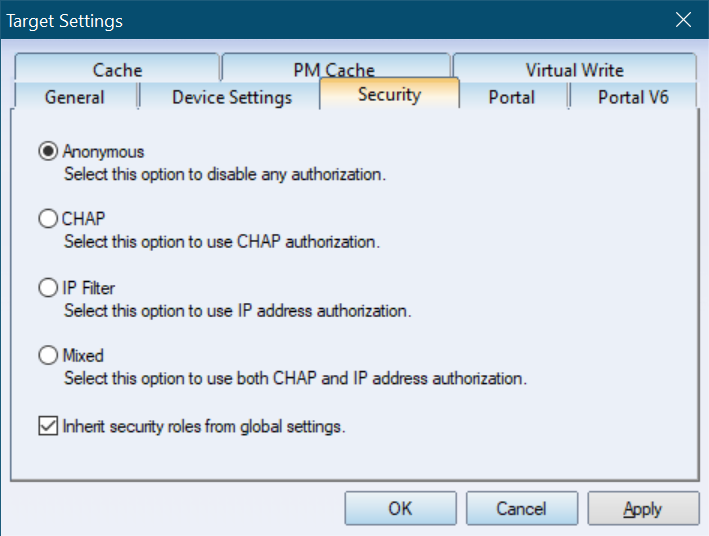This screenshot has width=709, height=536.
Task: Open the Device Settings tab
Action: [x=232, y=96]
